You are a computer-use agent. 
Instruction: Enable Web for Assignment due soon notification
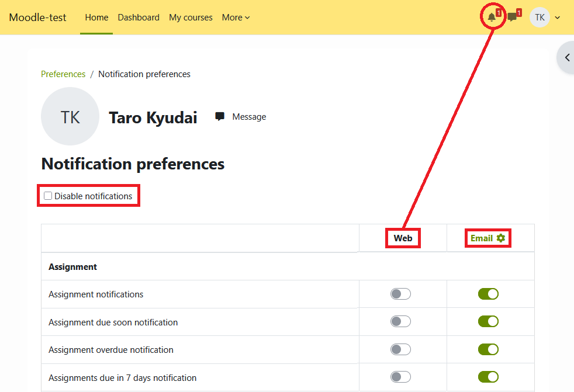click(400, 322)
